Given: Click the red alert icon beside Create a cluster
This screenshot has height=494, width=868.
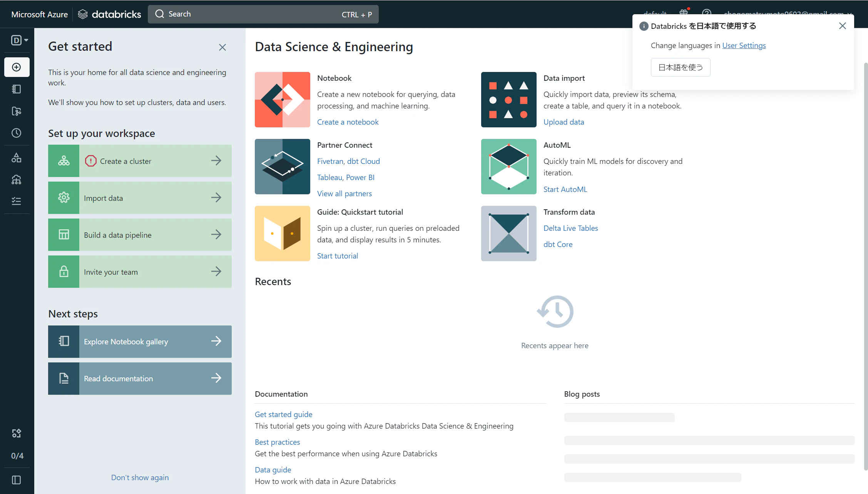Looking at the screenshot, I should click(x=91, y=161).
